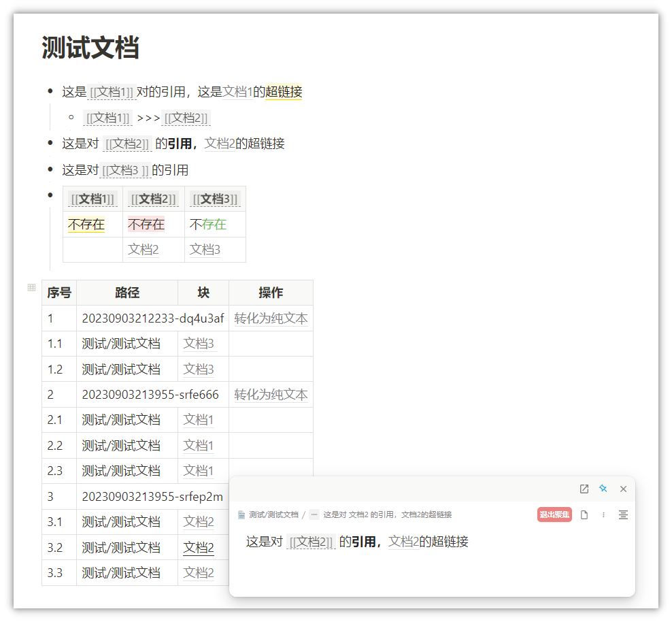The image size is (672, 622).
Task: Open the underlined 文档2 link in row 3.2
Action: [x=199, y=548]
